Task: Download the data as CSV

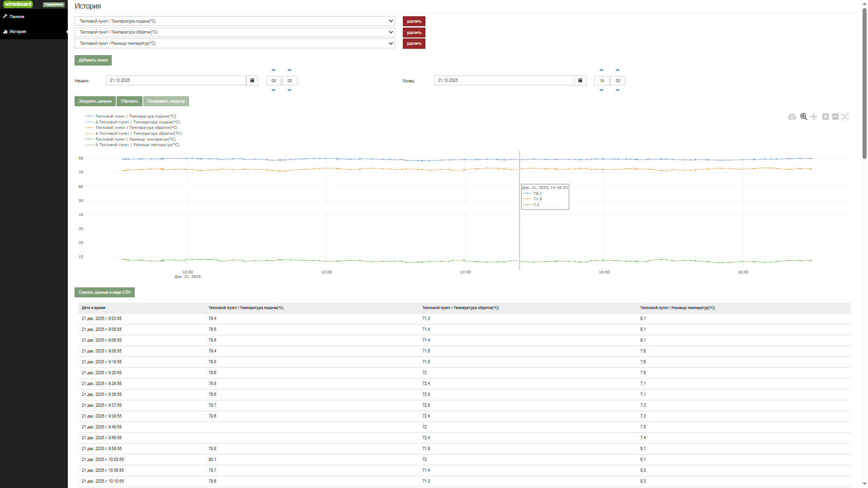Action: [104, 292]
